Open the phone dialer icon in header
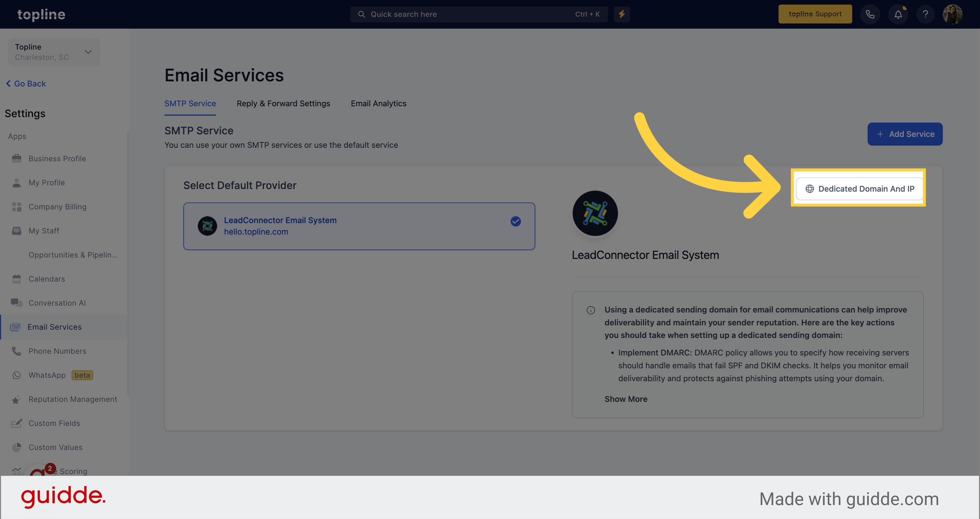Image resolution: width=980 pixels, height=519 pixels. (x=870, y=14)
